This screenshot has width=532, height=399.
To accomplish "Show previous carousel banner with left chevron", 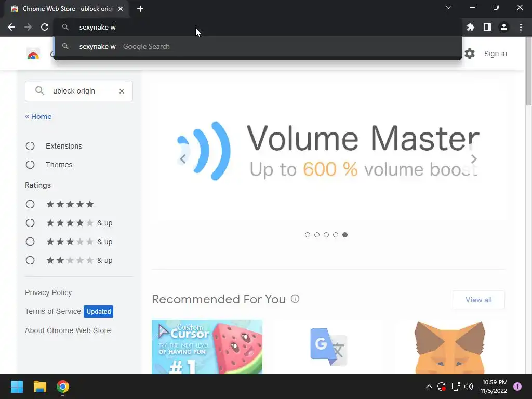I will tap(183, 159).
